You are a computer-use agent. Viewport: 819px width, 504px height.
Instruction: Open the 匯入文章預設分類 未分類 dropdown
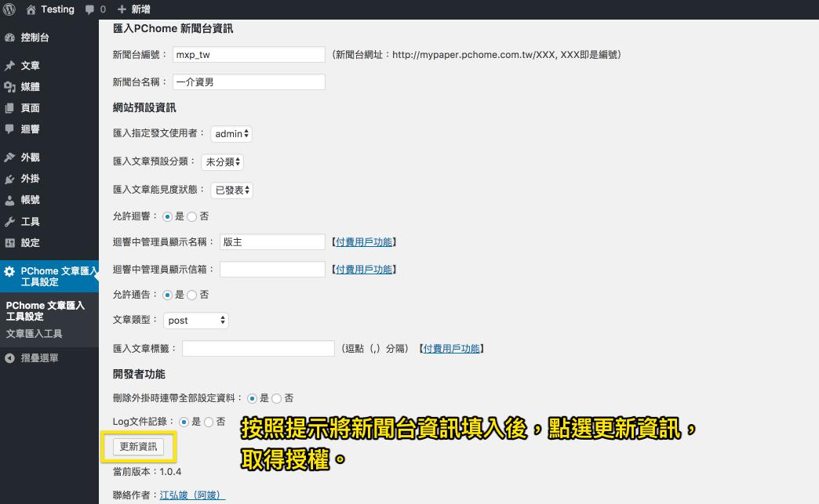coord(223,162)
